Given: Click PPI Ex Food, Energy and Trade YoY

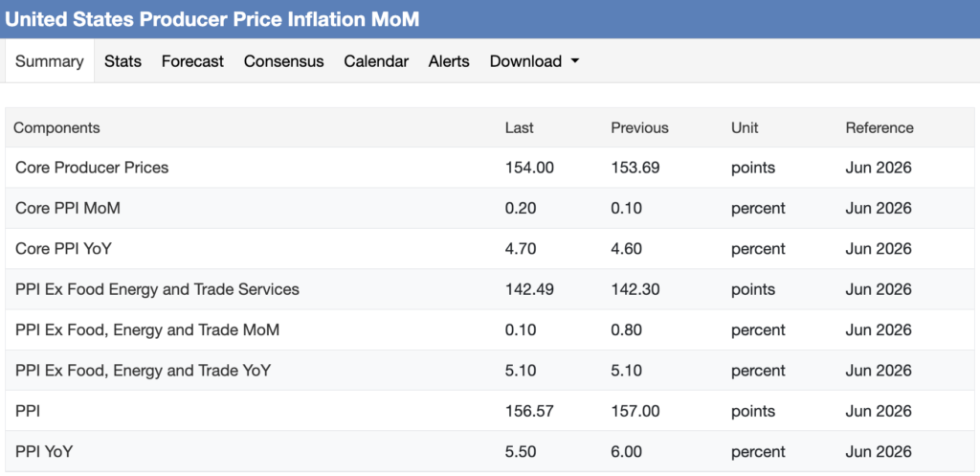Looking at the screenshot, I should [x=143, y=371].
